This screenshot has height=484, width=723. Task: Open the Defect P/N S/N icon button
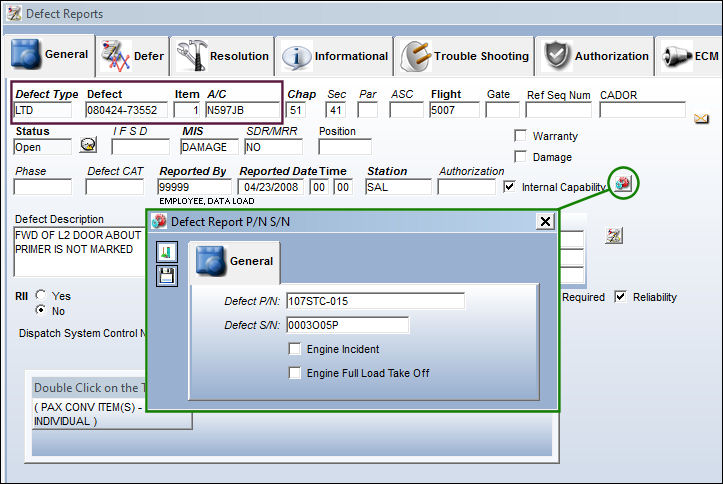(x=622, y=183)
